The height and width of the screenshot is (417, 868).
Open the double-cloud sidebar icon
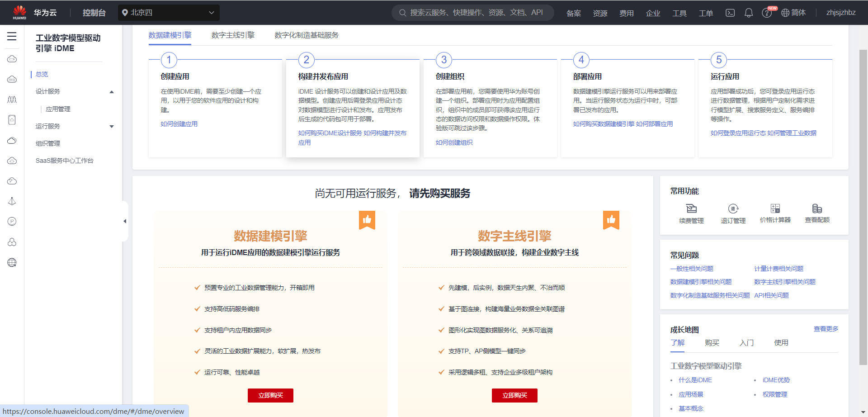[x=12, y=140]
